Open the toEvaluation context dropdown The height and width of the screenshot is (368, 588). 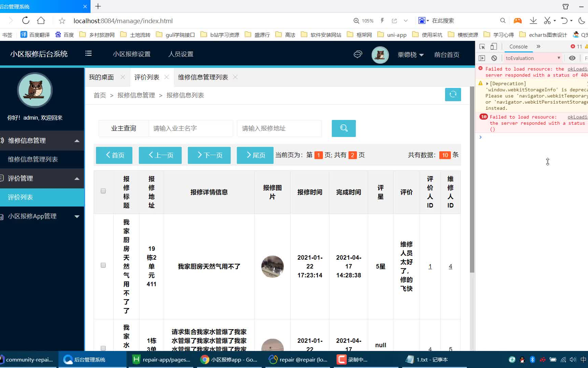pyautogui.click(x=533, y=58)
